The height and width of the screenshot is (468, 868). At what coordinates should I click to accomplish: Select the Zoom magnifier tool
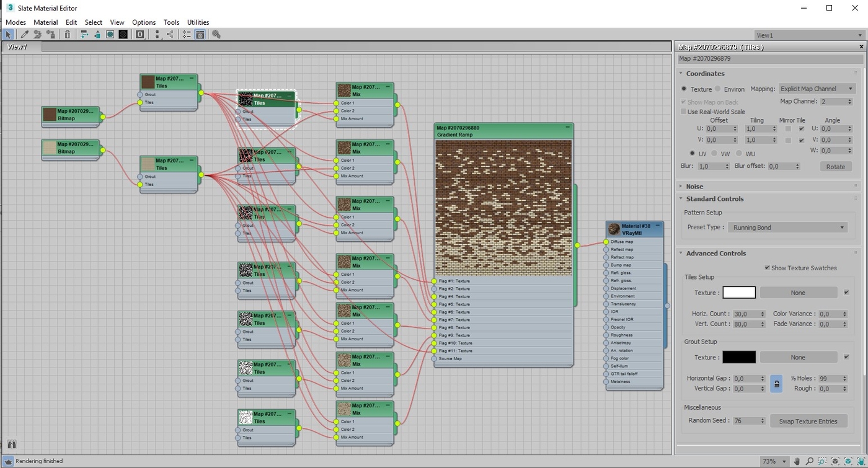coord(809,461)
